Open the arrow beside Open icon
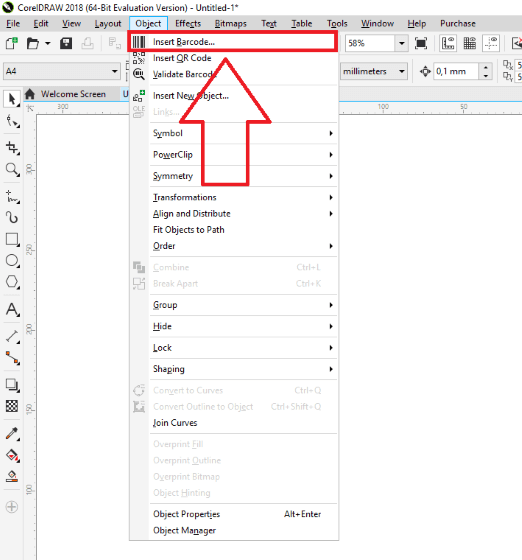 pyautogui.click(x=47, y=44)
